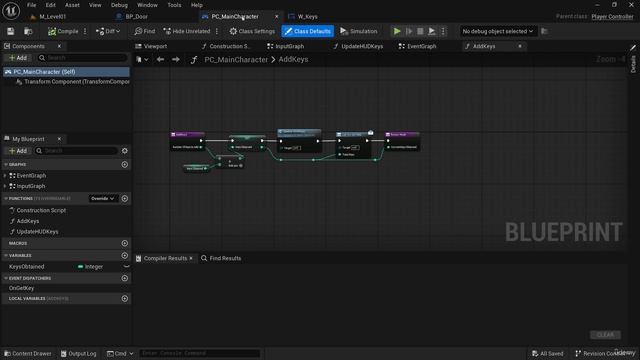The image size is (640, 360).
Task: Click the My Blueprint search field
Action: point(77,151)
